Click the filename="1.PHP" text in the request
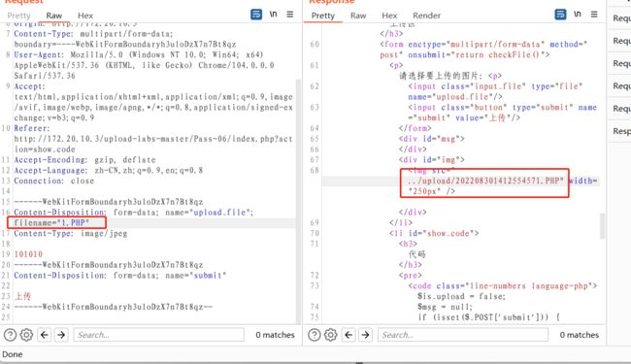Screen dimensions: 631x364 [51, 223]
